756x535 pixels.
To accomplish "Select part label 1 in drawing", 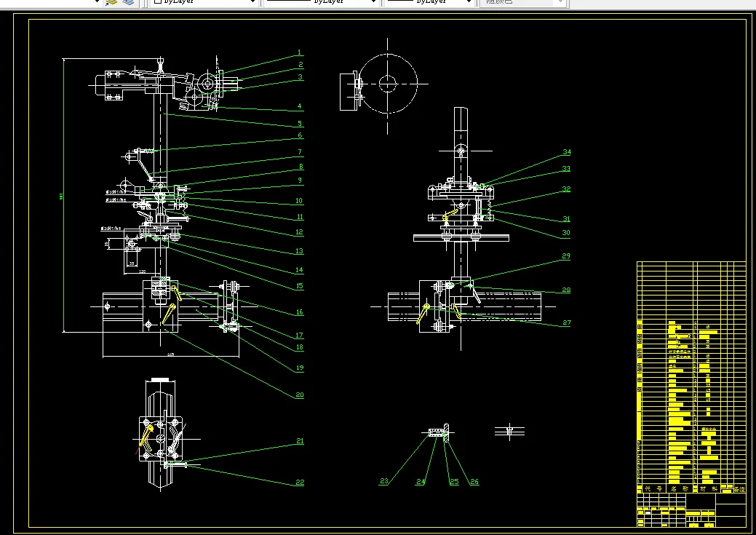I will point(299,52).
